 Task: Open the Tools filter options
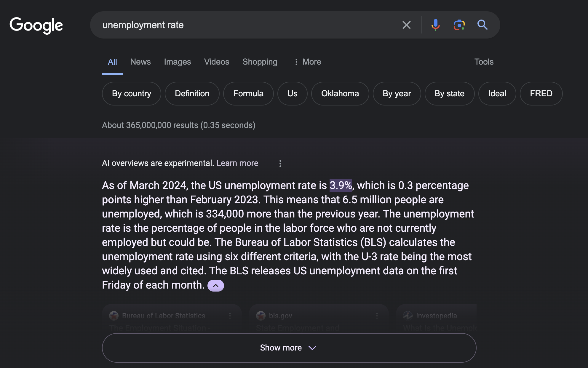click(x=484, y=62)
